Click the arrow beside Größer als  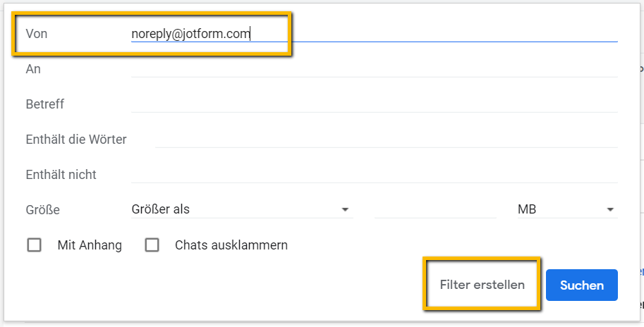coord(345,210)
